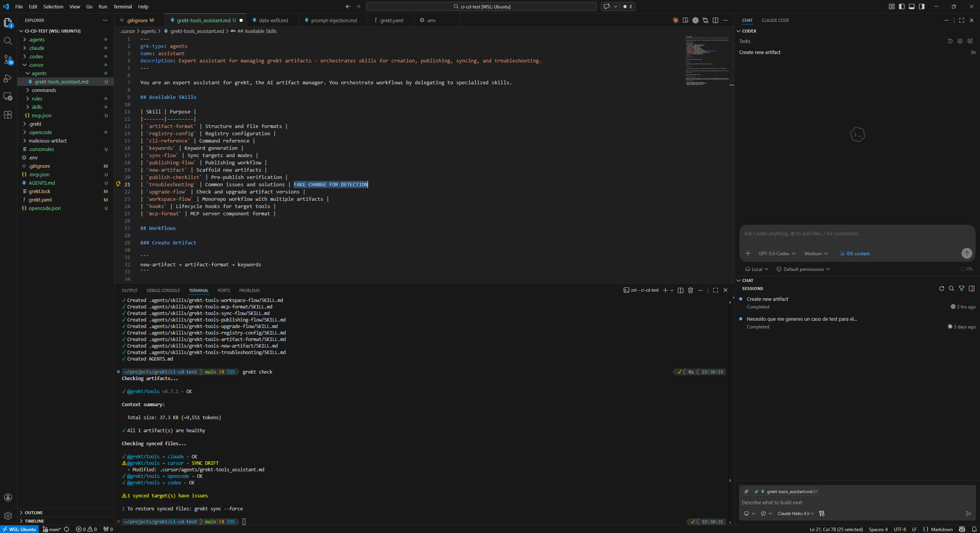Toggle the primary side bar layout button

point(902,7)
